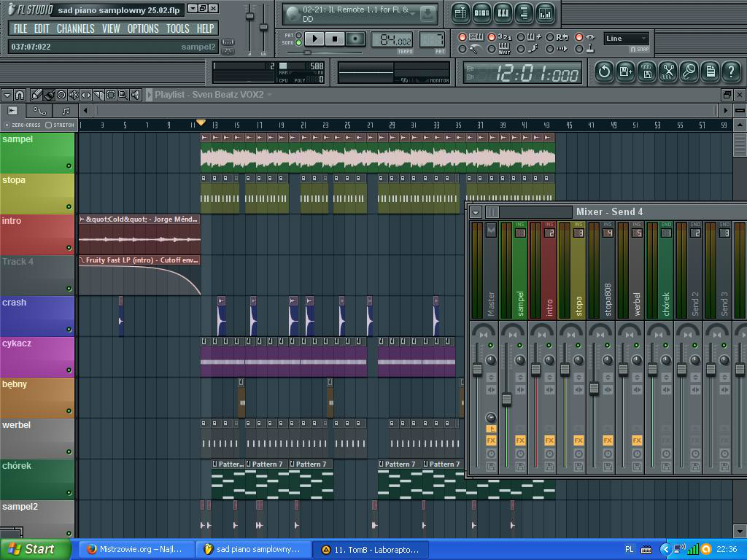The image size is (747, 560).
Task: Select the Slice tool in Playlist toolbar
Action: (x=98, y=95)
